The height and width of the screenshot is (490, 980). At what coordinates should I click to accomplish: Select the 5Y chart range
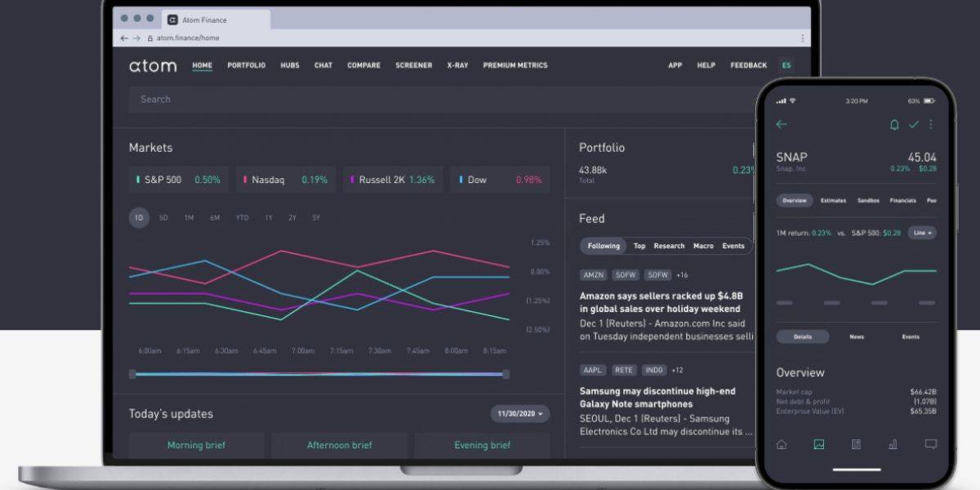click(316, 218)
